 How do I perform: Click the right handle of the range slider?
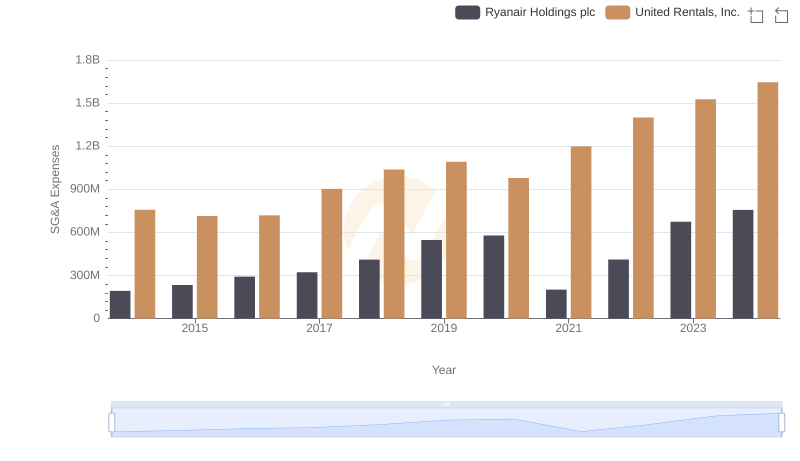(781, 423)
